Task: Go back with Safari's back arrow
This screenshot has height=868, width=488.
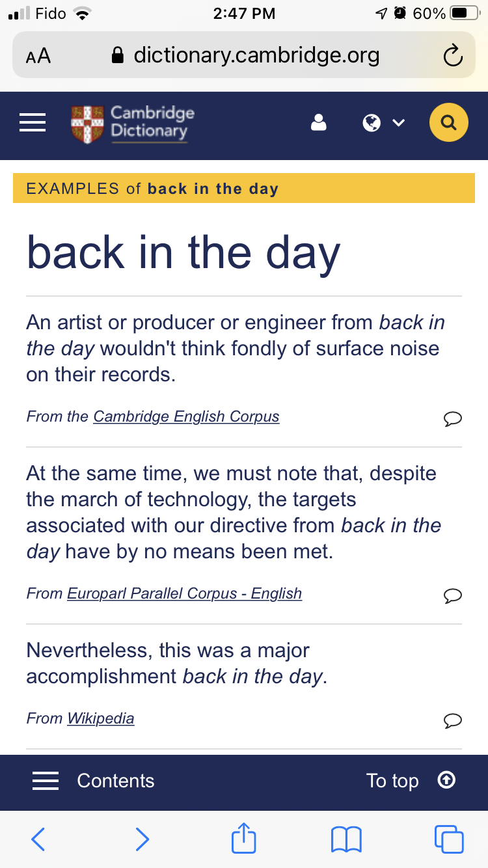Action: 38,839
